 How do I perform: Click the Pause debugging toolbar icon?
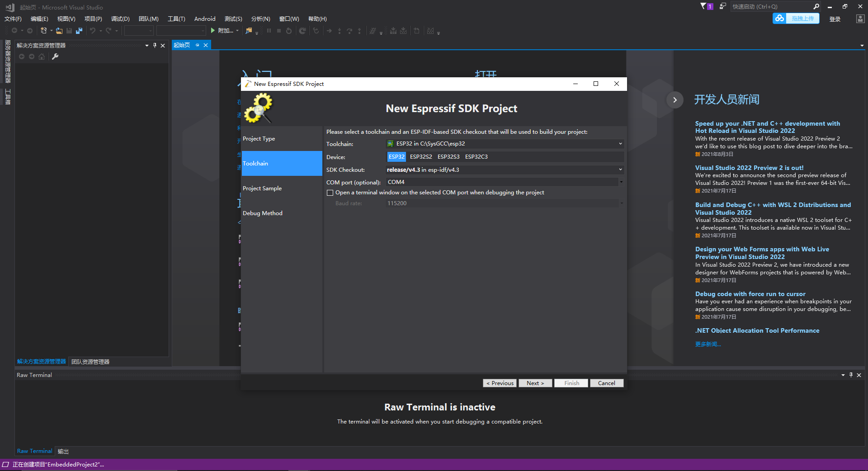[x=269, y=31]
